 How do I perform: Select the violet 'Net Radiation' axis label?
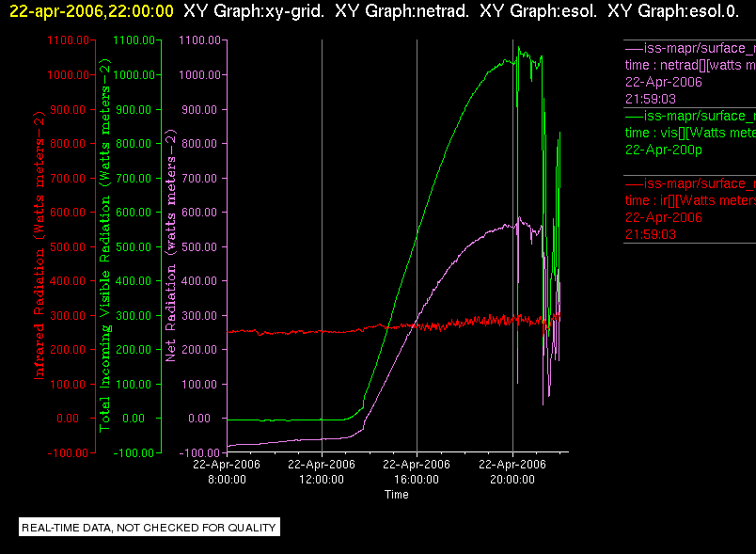point(171,245)
